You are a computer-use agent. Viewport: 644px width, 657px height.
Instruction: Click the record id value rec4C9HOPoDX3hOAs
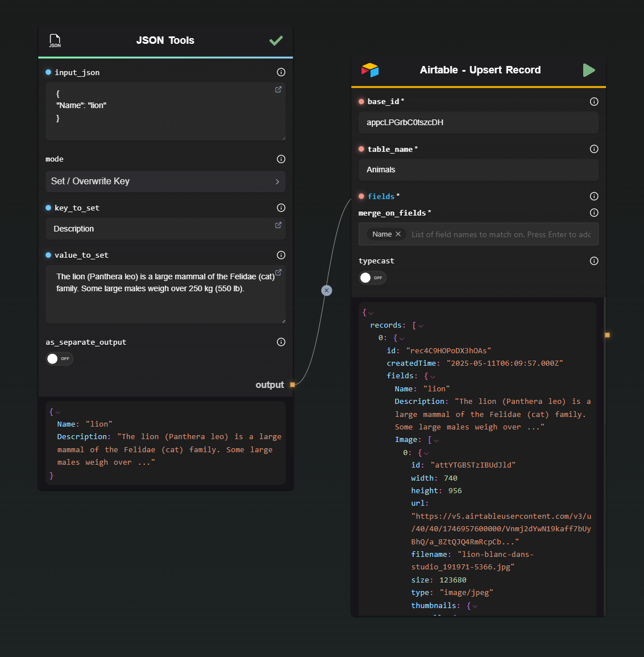448,350
